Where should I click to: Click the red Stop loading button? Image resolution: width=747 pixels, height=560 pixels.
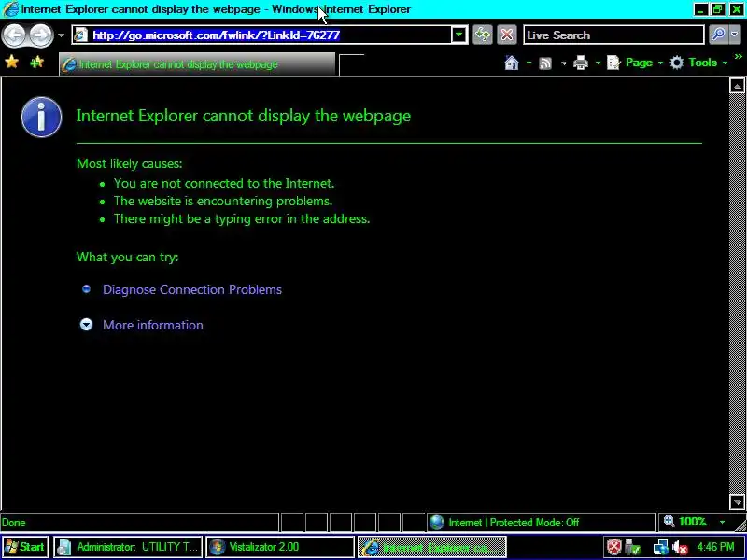[x=507, y=35]
